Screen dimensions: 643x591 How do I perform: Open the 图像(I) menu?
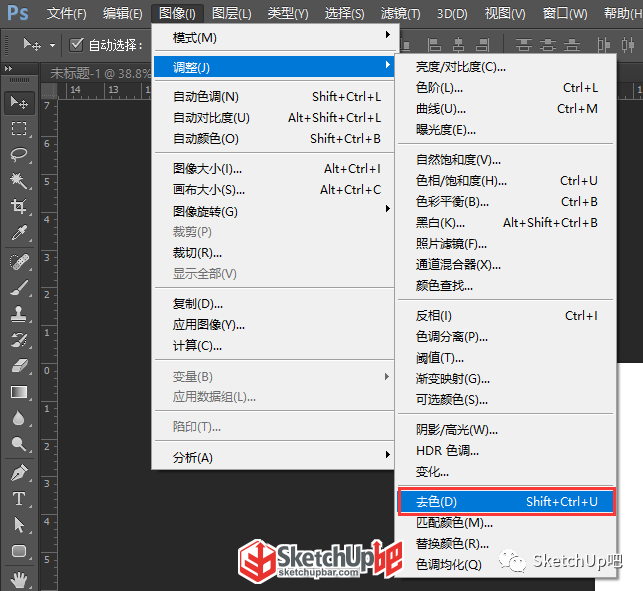click(x=177, y=14)
